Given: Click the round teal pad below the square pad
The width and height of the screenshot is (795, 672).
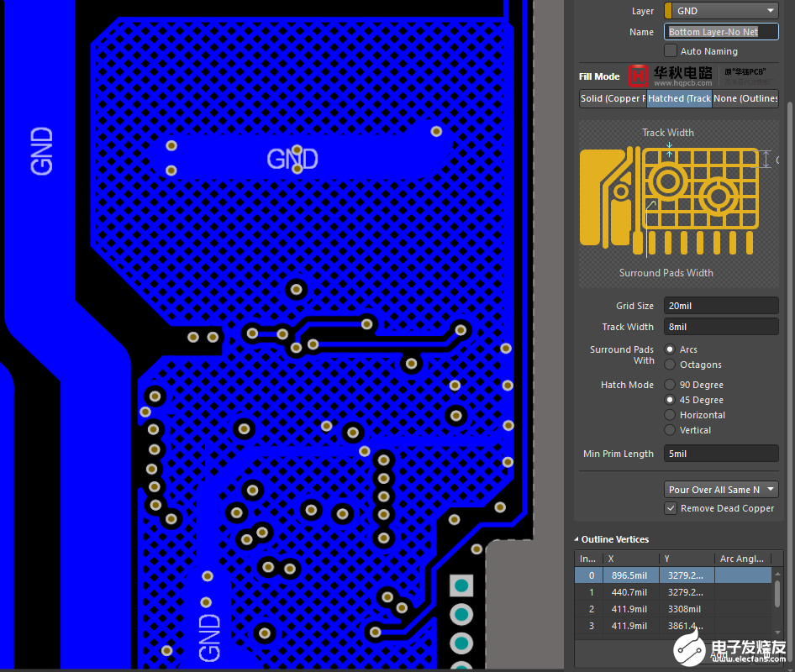Looking at the screenshot, I should coord(461,615).
